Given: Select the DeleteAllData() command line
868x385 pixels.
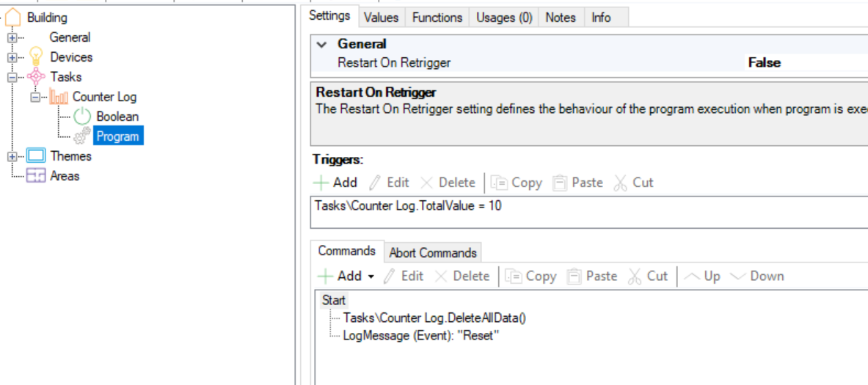Looking at the screenshot, I should click(434, 318).
